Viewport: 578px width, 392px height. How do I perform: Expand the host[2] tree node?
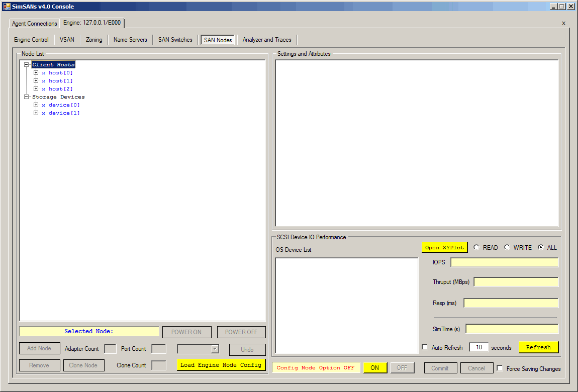coord(36,89)
